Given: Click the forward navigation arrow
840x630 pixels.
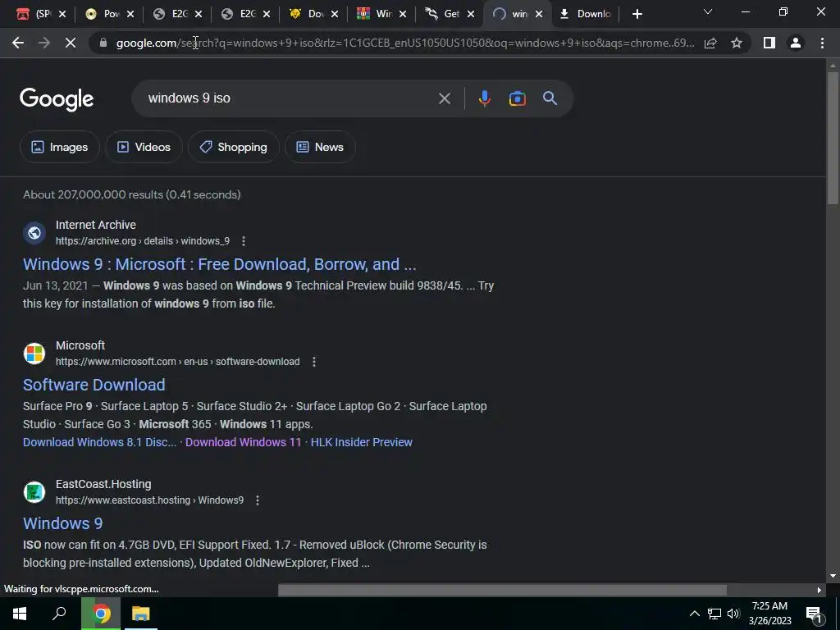Looking at the screenshot, I should (x=44, y=43).
